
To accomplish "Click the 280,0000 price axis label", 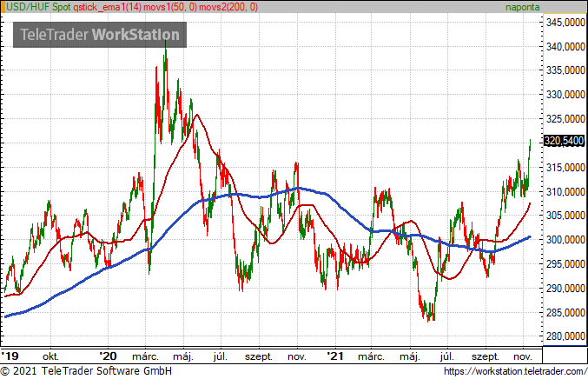I will coord(566,336).
